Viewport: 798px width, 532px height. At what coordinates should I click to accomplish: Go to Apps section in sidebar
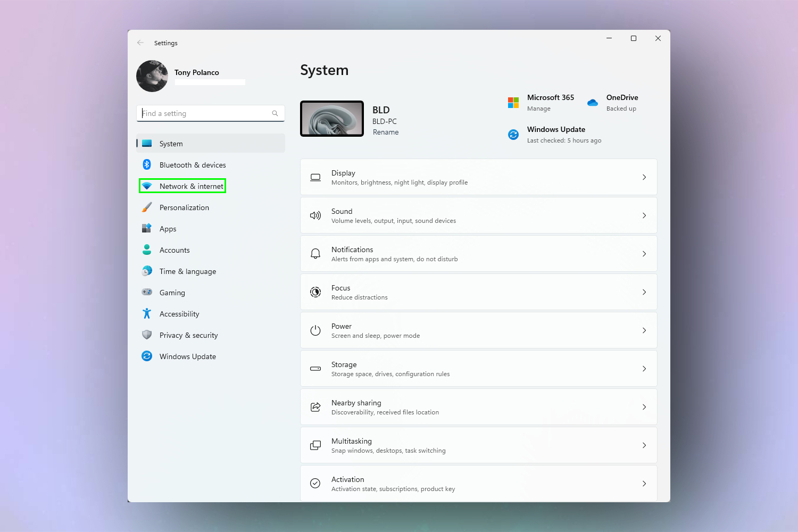pyautogui.click(x=168, y=229)
